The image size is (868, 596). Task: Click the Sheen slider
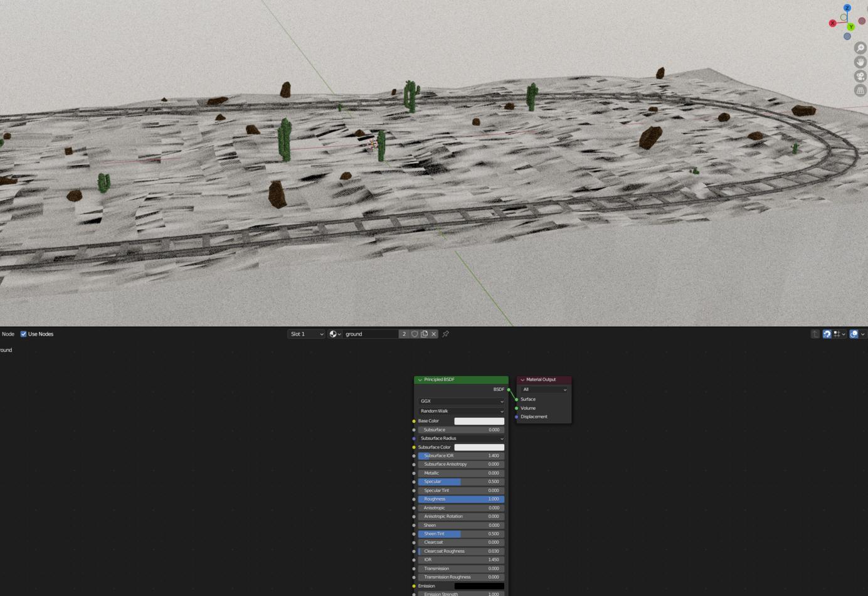click(x=462, y=525)
